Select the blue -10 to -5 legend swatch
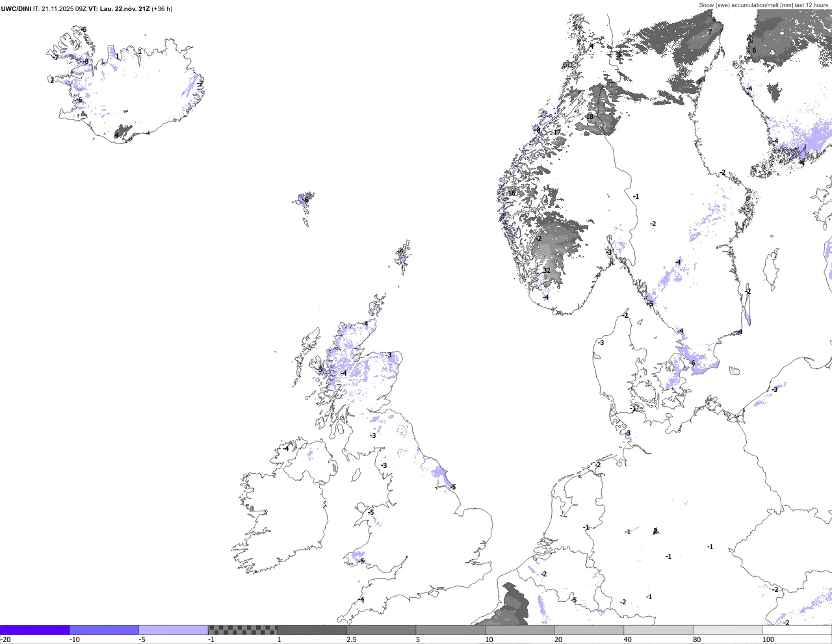Viewport: 832px width, 644px height. (x=104, y=630)
